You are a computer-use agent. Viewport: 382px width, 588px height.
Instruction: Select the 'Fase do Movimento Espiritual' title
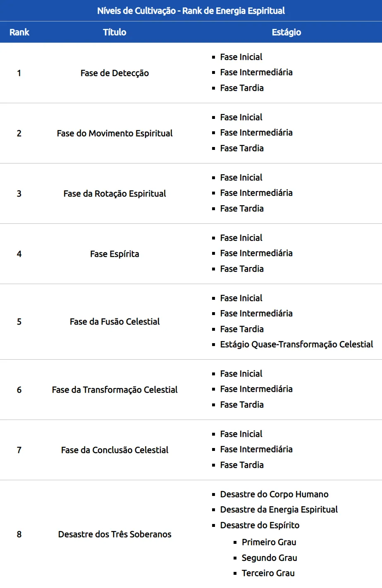pos(115,133)
